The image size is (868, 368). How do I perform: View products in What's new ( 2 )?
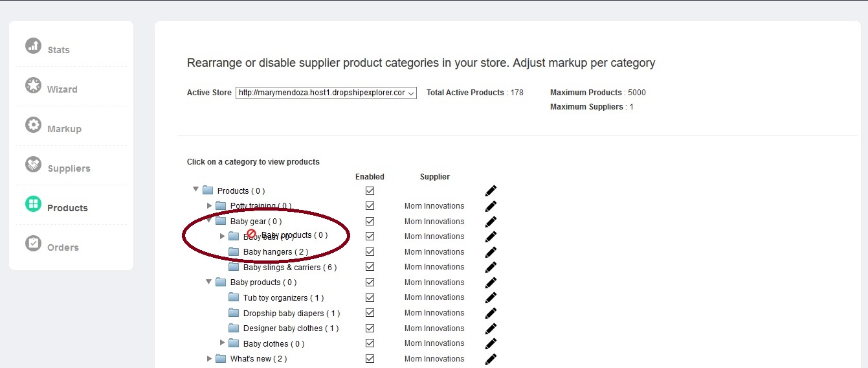click(x=258, y=359)
